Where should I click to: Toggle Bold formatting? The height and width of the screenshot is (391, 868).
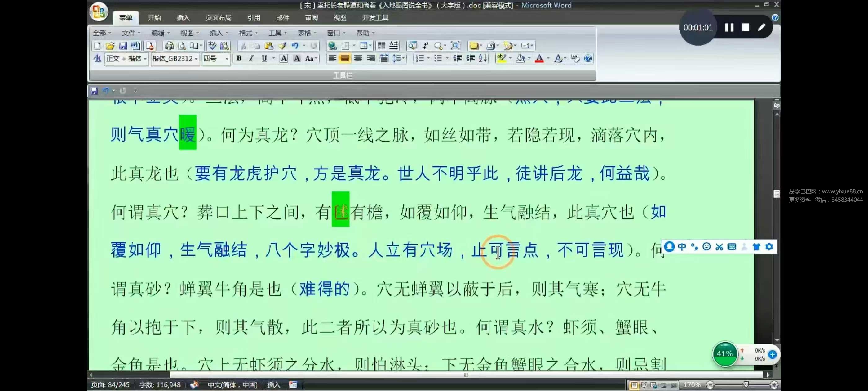point(239,58)
